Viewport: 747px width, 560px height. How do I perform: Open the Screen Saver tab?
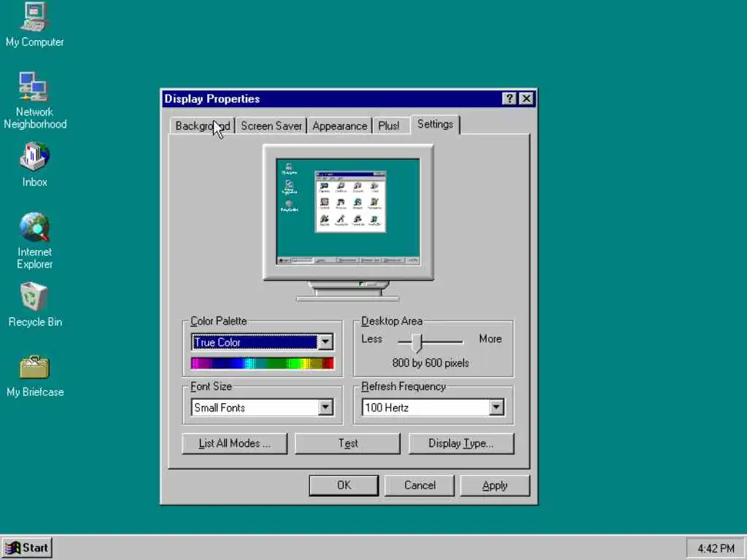click(271, 125)
